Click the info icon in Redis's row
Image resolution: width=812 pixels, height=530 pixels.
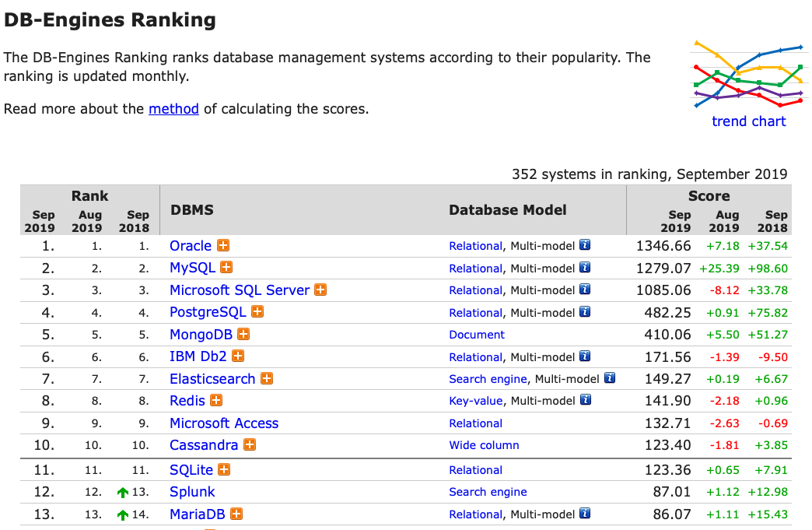[x=586, y=399]
